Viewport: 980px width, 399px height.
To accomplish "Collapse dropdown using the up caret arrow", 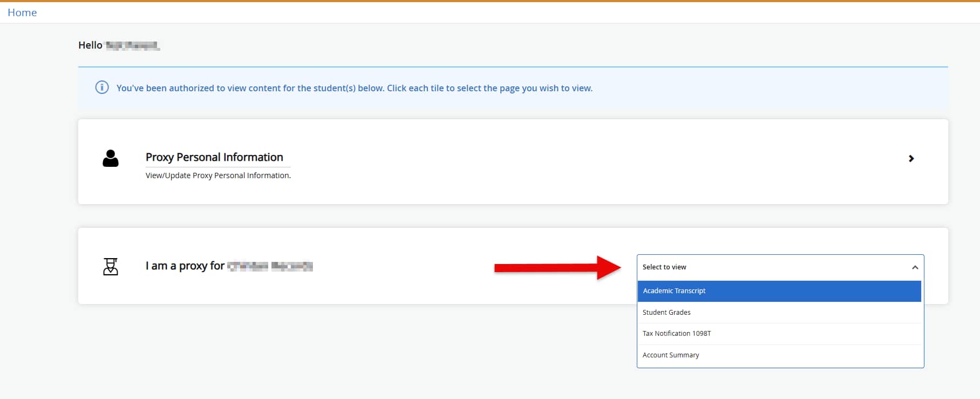I will click(x=915, y=267).
